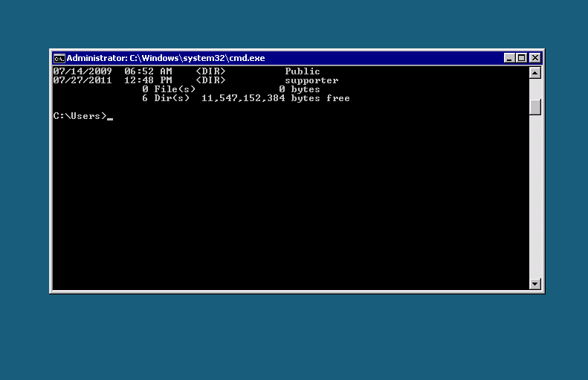Click the <DIR> tag on Public row
588x380 pixels.
tap(210, 71)
